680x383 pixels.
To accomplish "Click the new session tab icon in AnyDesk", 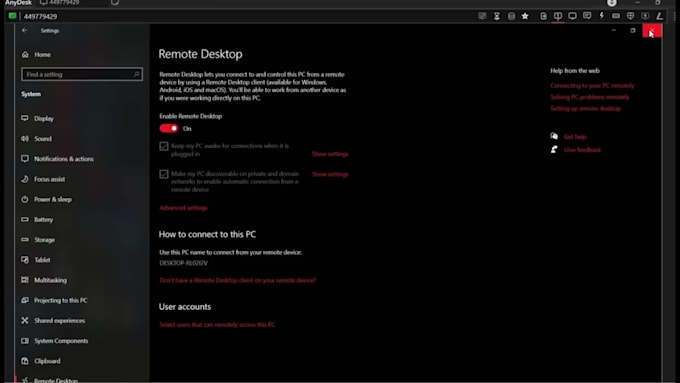I will (114, 3).
